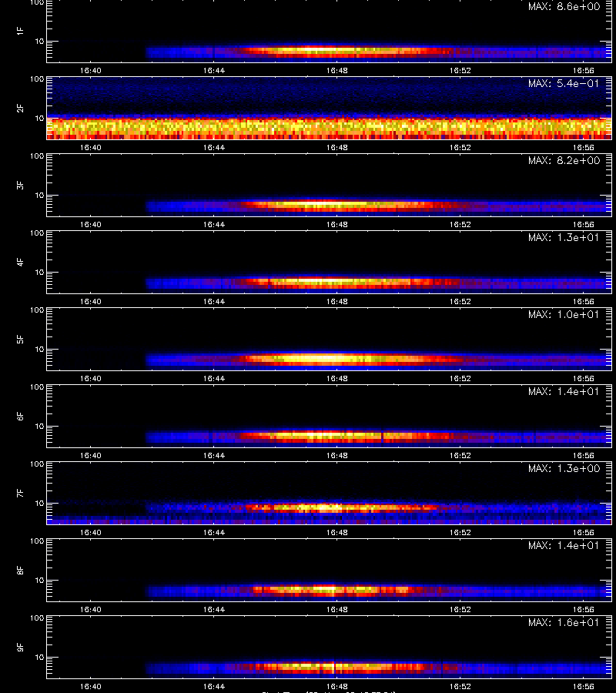The height and width of the screenshot is (693, 616).
Task: Click the 'MAX: 8.6e+00' label in panel 1F
Action: coord(564,7)
